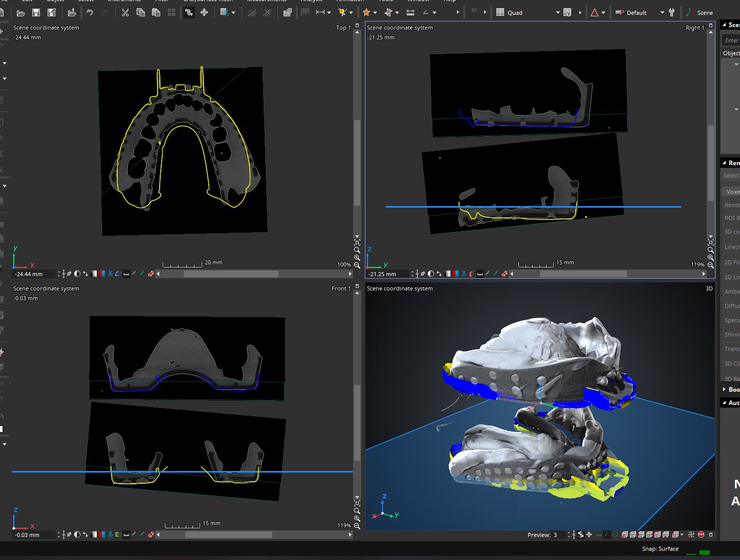Zoom in on the Top 1 view
740x560 pixels.
coord(357,258)
